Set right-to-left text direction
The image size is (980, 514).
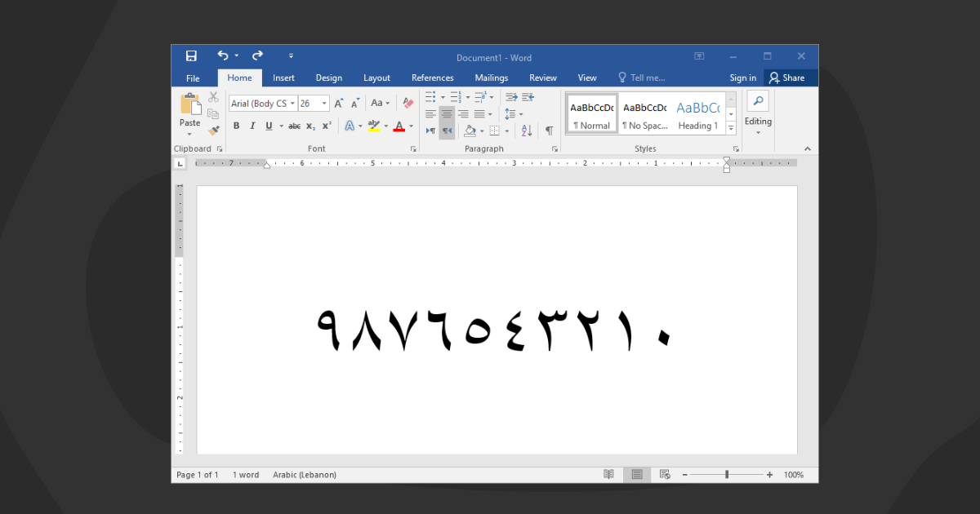[447, 131]
